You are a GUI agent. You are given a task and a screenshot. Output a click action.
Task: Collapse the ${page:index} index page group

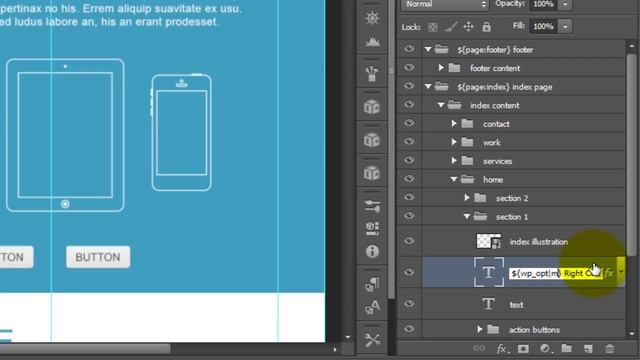(428, 87)
